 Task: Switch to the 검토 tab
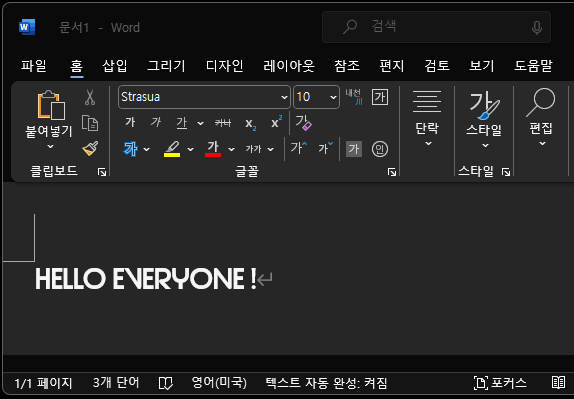pos(437,66)
